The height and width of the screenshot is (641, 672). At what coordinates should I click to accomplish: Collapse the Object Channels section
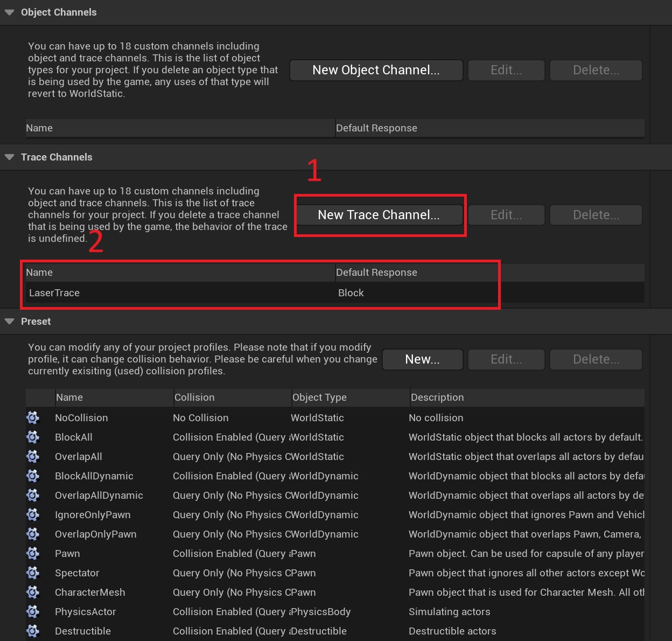click(x=9, y=12)
